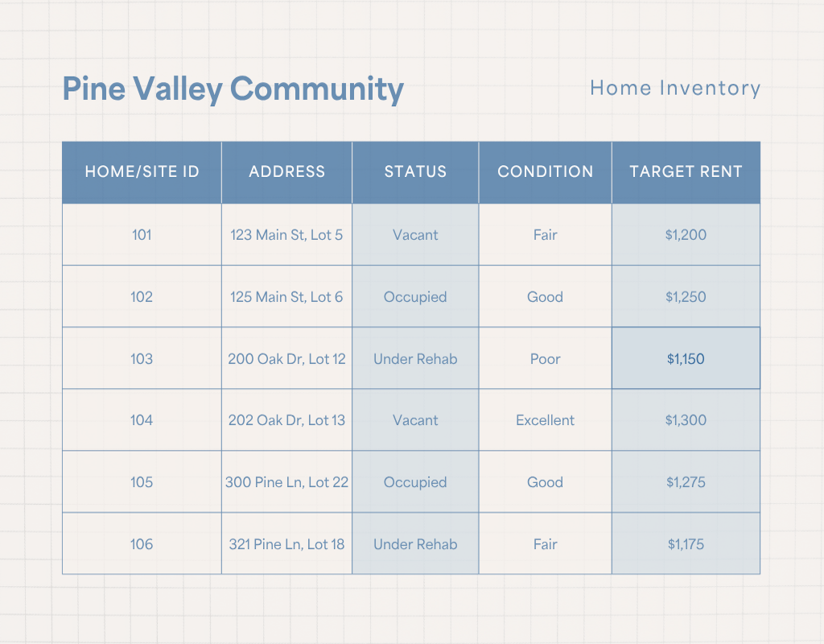Select the Poor condition cell
Screen dimensions: 824x644
[x=545, y=358]
